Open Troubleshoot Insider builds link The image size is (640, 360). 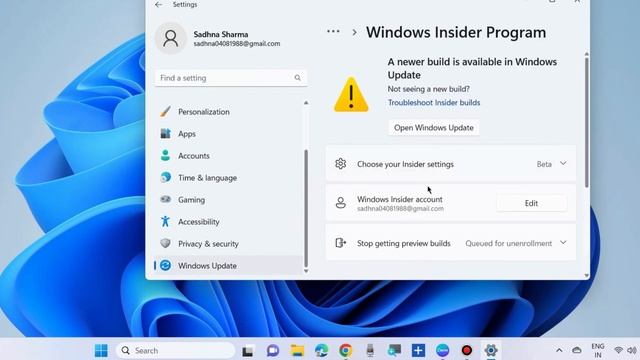(434, 102)
